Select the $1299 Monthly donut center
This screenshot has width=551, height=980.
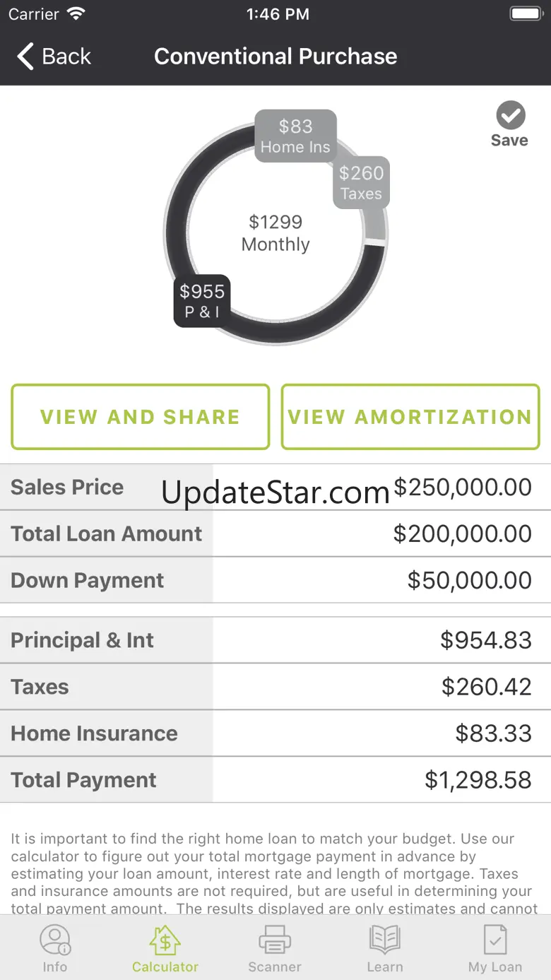pos(275,233)
